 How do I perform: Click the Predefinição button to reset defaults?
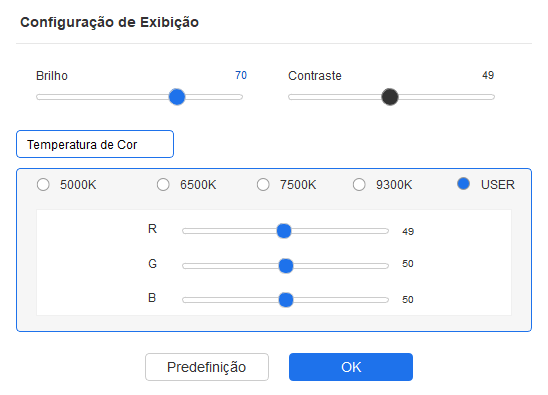click(x=207, y=367)
